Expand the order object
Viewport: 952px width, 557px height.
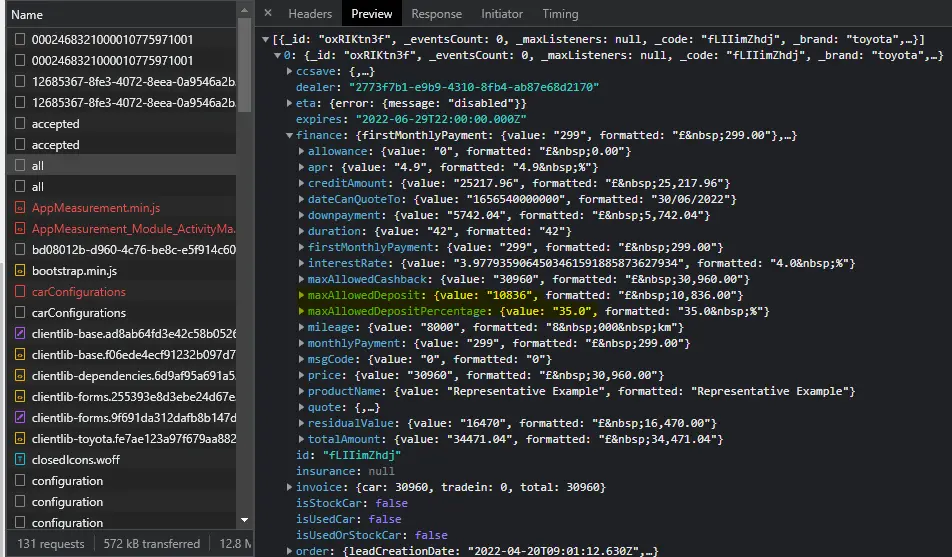point(290,551)
